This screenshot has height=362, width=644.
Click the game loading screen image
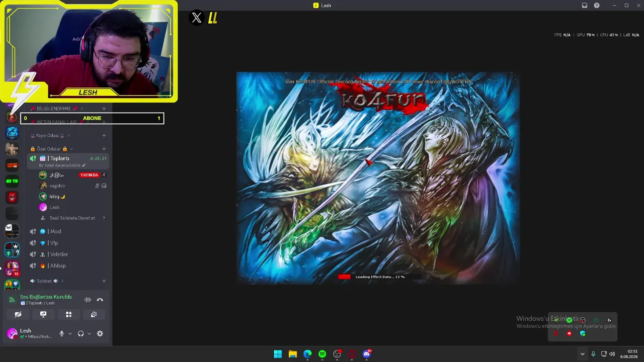coord(378,178)
